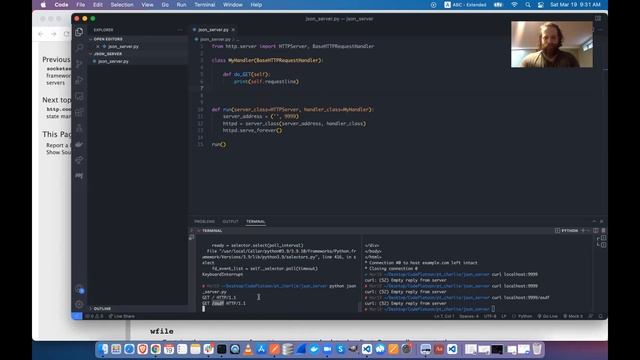Open the Apple menu

click(43, 5)
